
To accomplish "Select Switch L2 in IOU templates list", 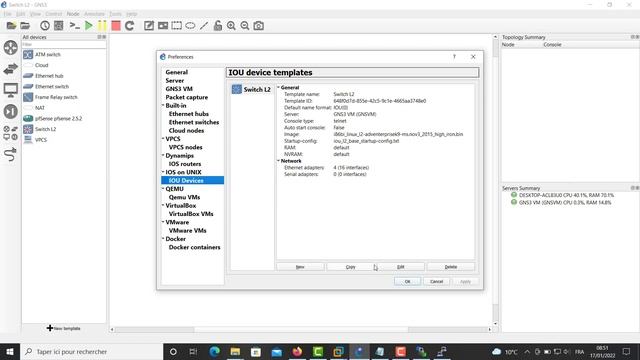I will [251, 89].
